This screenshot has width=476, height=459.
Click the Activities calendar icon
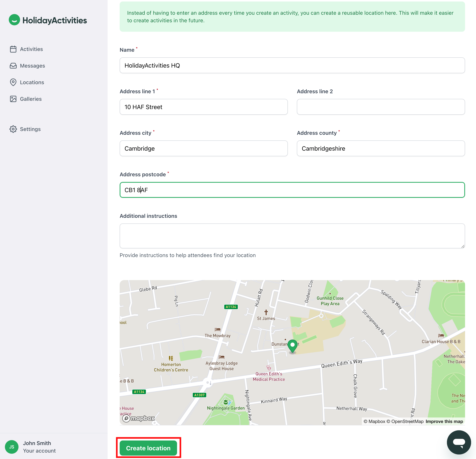point(13,49)
